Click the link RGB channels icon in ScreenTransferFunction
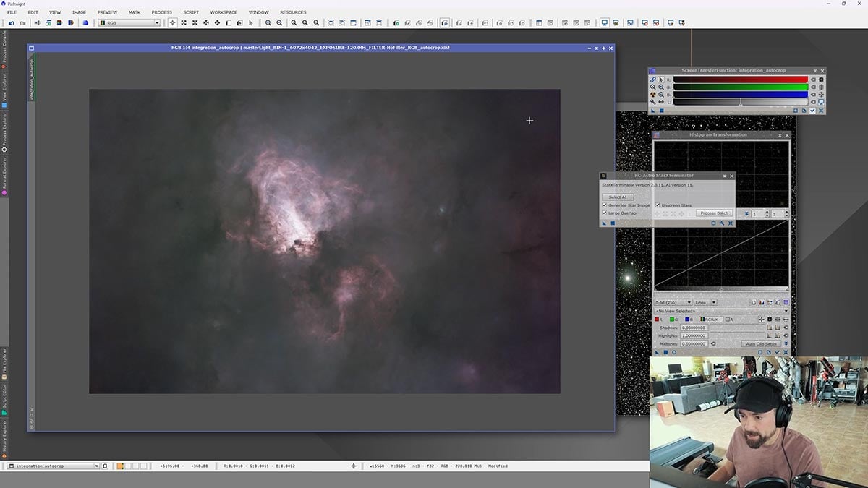The width and height of the screenshot is (868, 488). pos(653,80)
